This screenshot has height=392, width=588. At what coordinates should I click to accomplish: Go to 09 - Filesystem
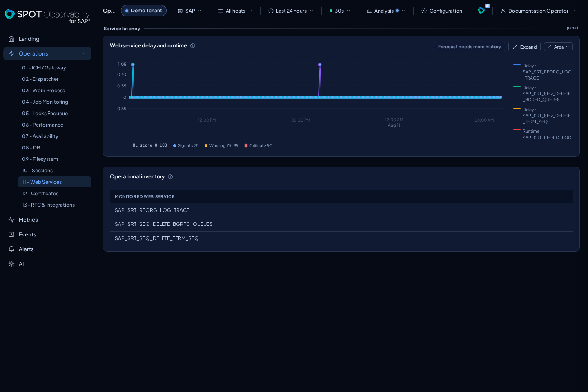(55, 159)
